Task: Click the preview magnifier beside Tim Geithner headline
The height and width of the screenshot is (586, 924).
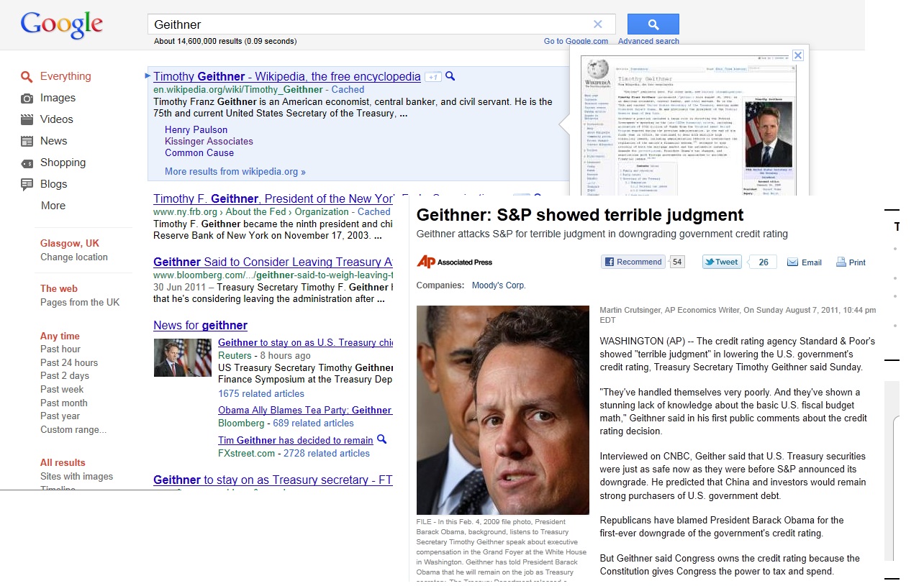Action: click(x=382, y=440)
